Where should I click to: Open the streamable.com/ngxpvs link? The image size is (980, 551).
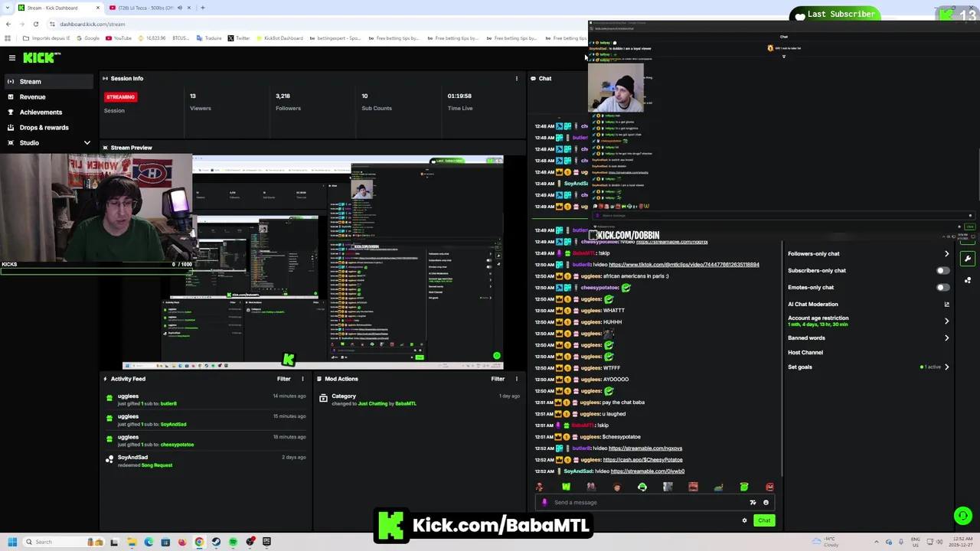click(645, 448)
